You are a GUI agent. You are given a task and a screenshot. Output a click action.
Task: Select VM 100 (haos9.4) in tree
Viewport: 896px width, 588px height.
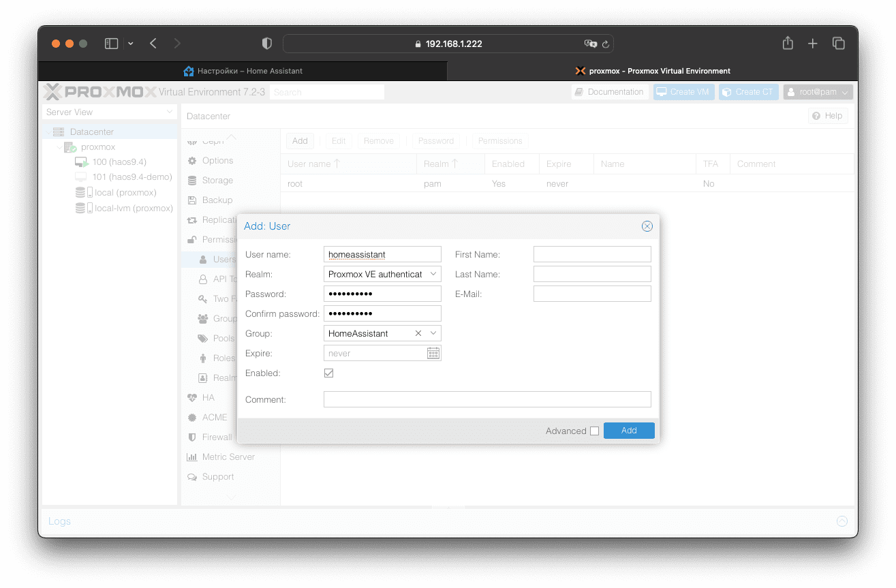click(119, 162)
